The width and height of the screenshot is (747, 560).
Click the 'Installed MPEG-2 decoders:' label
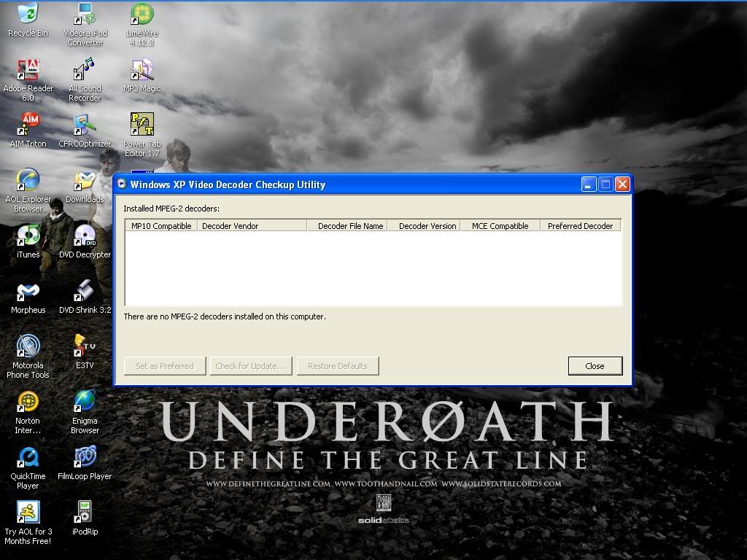[x=171, y=209]
